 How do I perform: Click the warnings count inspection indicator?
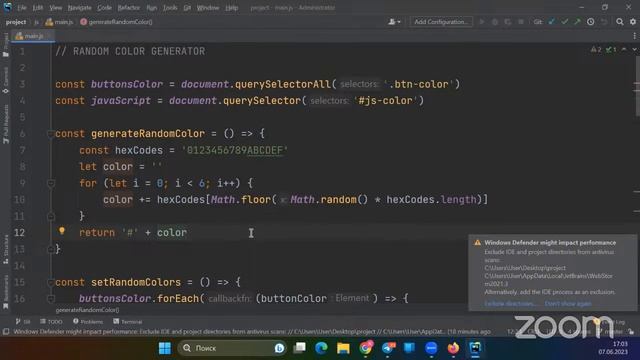click(x=596, y=50)
